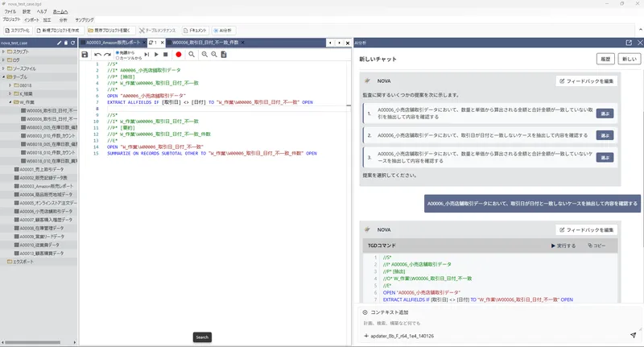Collapse the テーブル folder
Screen dimensions: 644x347
(x=4, y=76)
